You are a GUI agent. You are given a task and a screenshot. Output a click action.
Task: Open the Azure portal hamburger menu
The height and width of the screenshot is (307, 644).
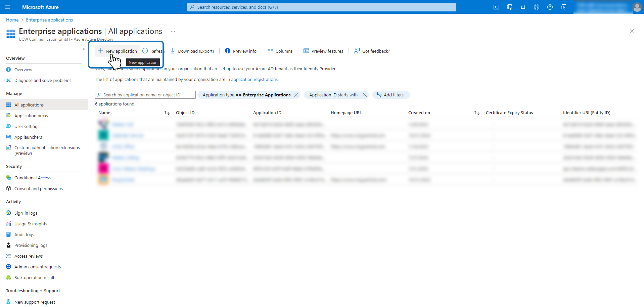click(x=7, y=7)
